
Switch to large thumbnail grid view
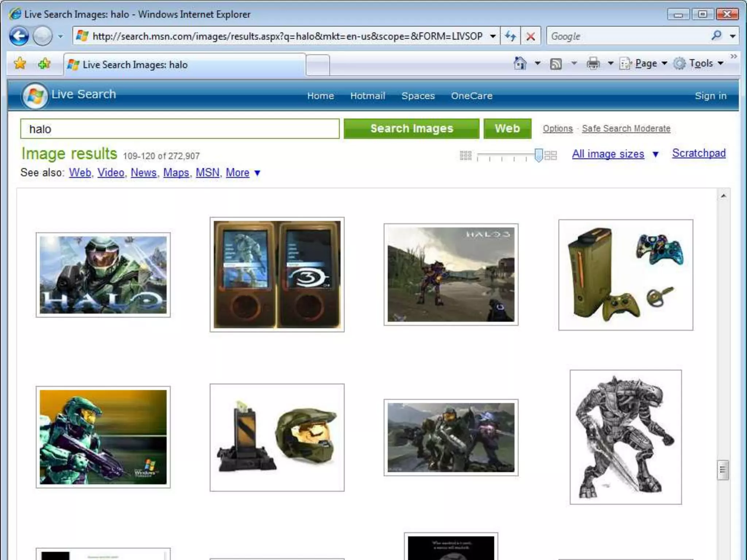[550, 155]
